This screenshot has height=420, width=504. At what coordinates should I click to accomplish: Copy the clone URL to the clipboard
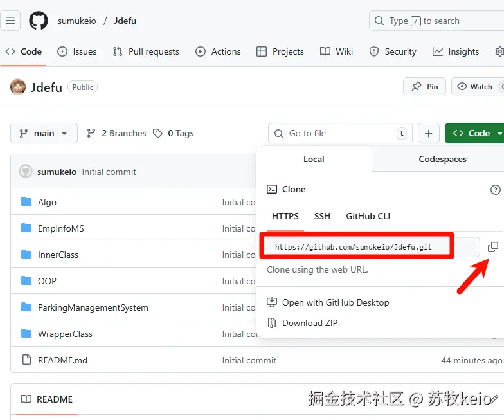492,247
